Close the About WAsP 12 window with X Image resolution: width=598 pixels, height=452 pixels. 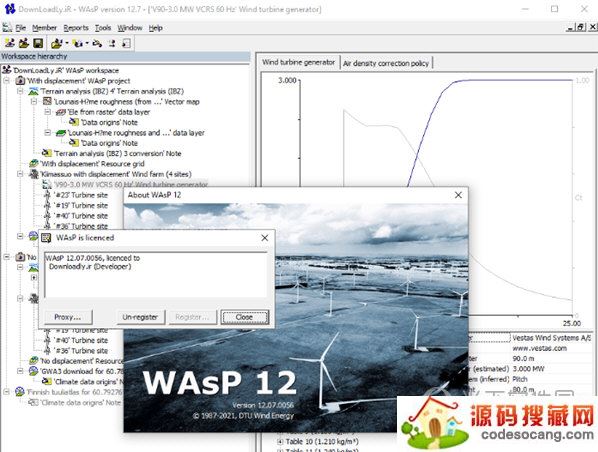(x=458, y=195)
